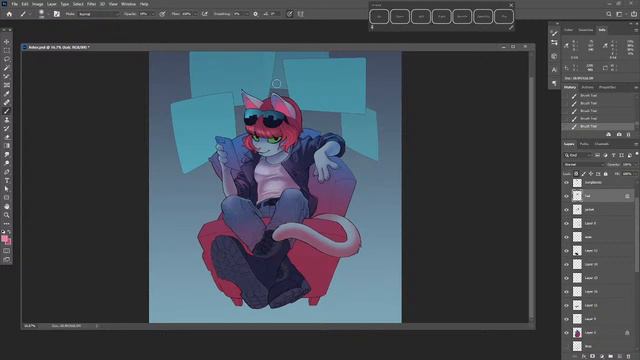Select the Eraser tool

point(7,137)
